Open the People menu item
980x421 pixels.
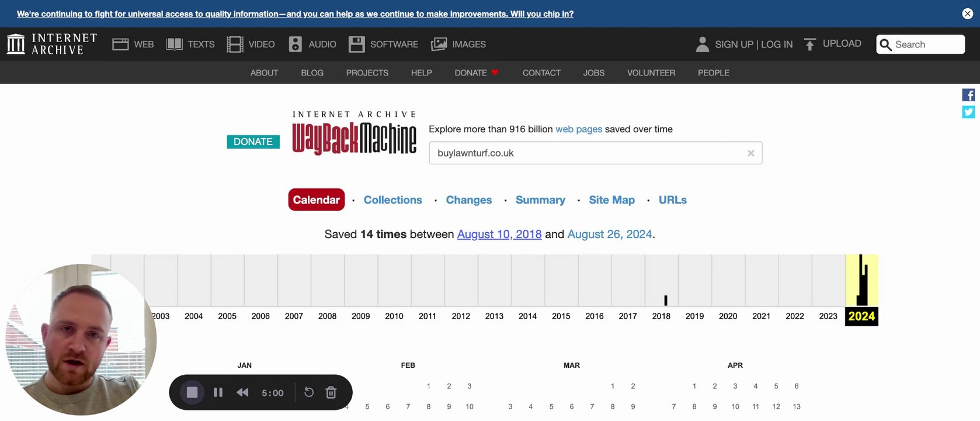pyautogui.click(x=714, y=73)
